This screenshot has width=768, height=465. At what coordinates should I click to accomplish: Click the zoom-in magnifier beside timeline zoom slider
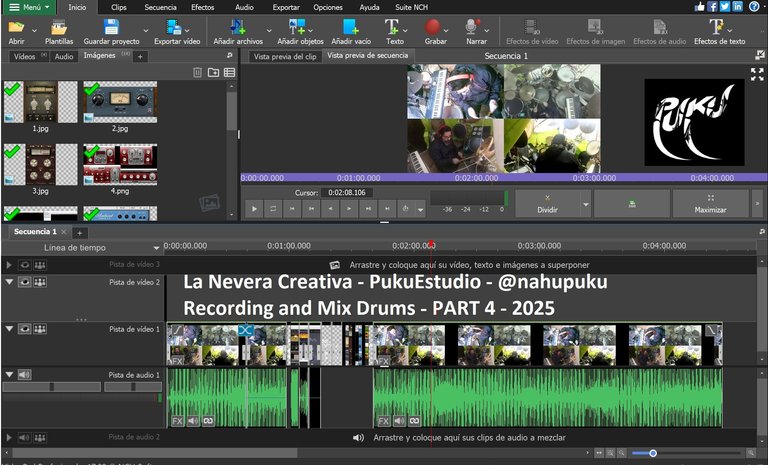(750, 453)
